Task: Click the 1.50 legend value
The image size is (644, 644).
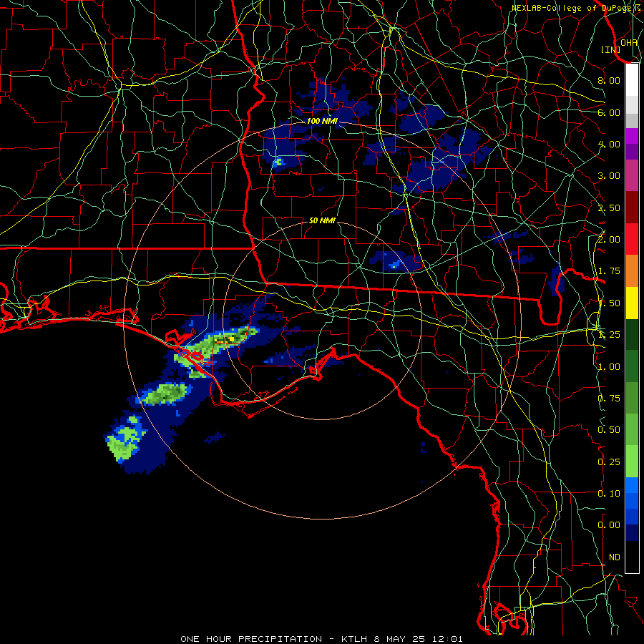Action: [609, 303]
